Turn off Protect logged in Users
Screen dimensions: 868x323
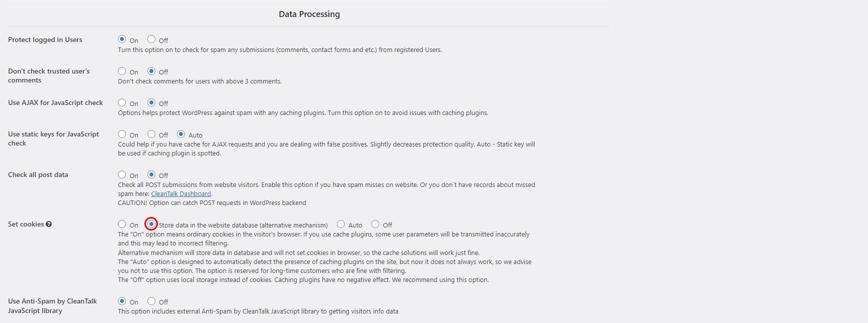point(151,39)
